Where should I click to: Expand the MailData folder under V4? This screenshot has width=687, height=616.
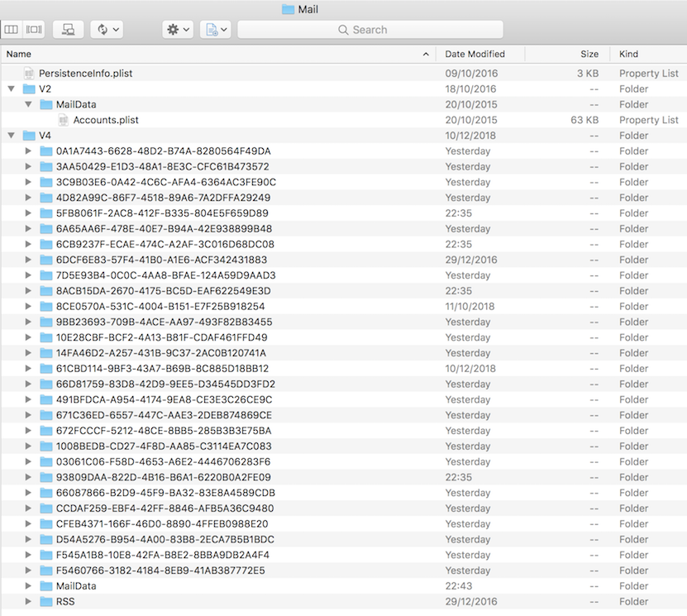click(x=28, y=585)
